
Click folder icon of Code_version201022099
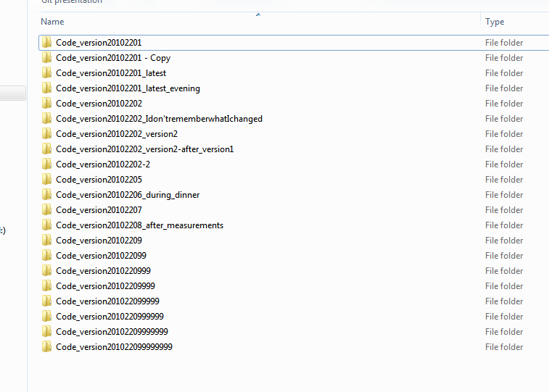[46, 255]
